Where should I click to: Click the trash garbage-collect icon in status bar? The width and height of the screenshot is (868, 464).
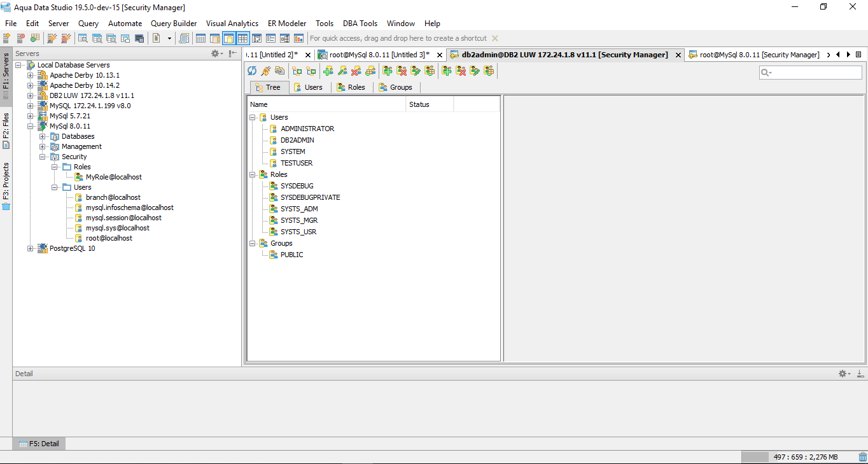(862, 457)
